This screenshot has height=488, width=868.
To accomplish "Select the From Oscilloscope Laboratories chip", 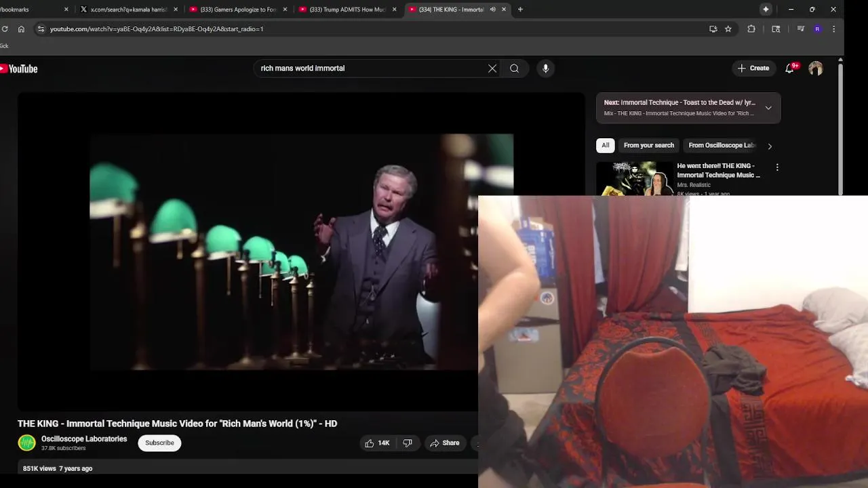I will [721, 146].
